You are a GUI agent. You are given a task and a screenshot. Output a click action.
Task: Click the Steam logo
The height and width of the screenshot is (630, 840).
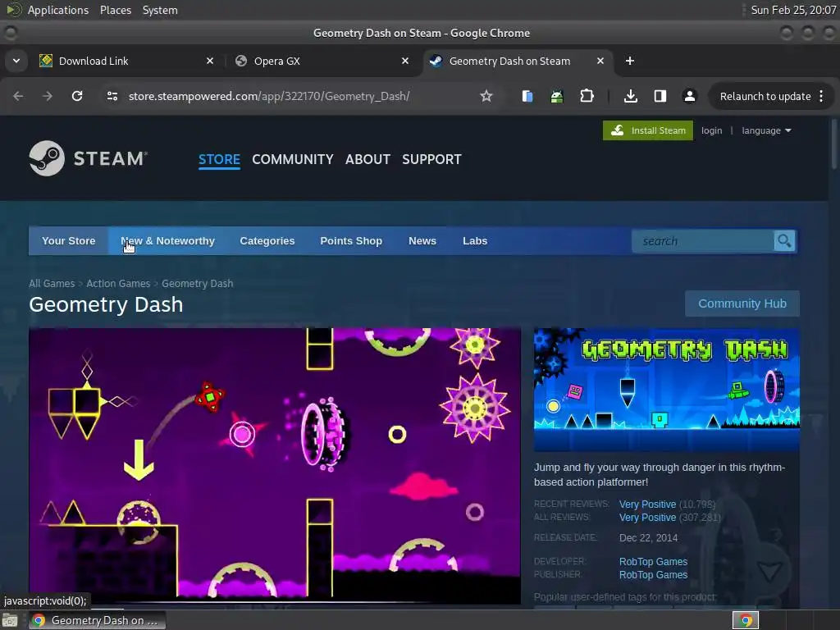pos(89,158)
